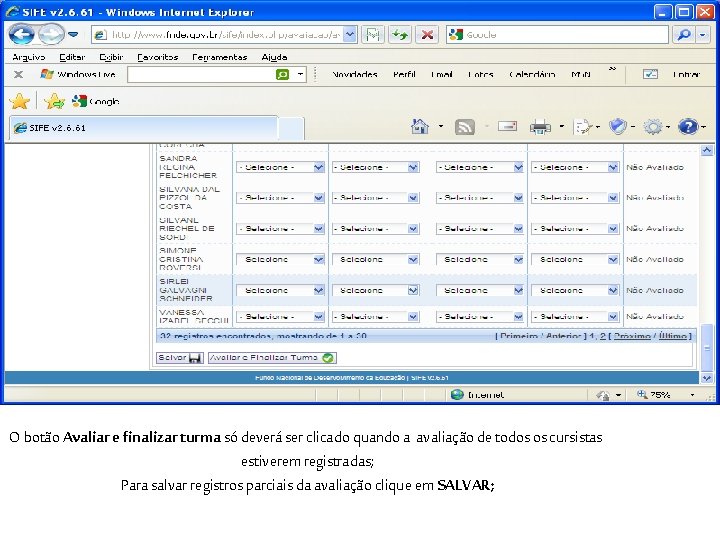Open the recent pages arrow beside Forward
The height and width of the screenshot is (540, 720).
tap(73, 34)
